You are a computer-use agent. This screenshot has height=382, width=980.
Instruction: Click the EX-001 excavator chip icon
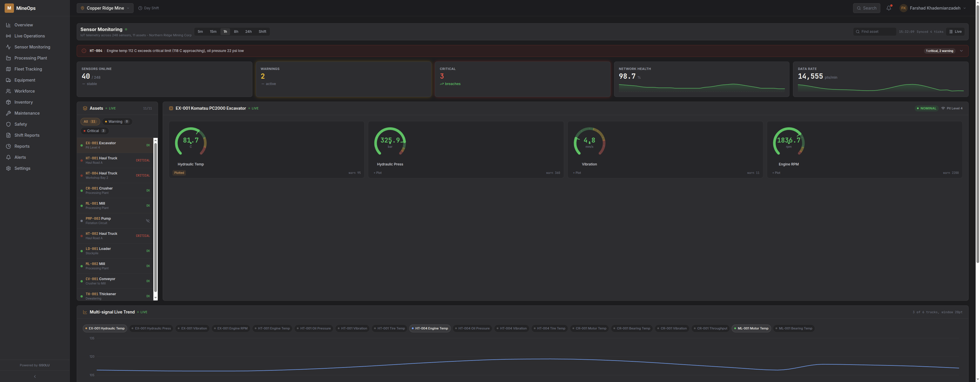pyautogui.click(x=171, y=108)
